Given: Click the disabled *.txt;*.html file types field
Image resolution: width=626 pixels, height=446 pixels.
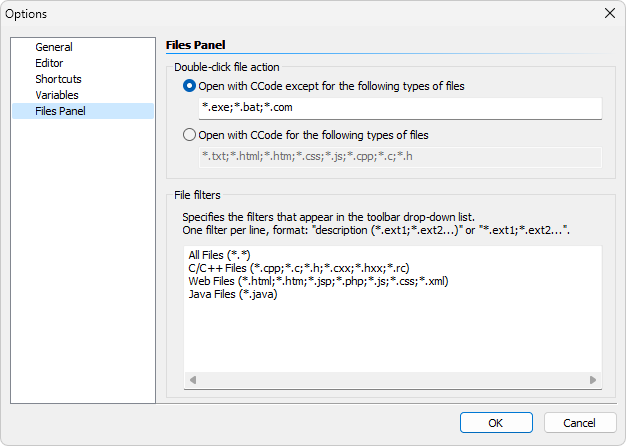Looking at the screenshot, I should click(x=400, y=157).
